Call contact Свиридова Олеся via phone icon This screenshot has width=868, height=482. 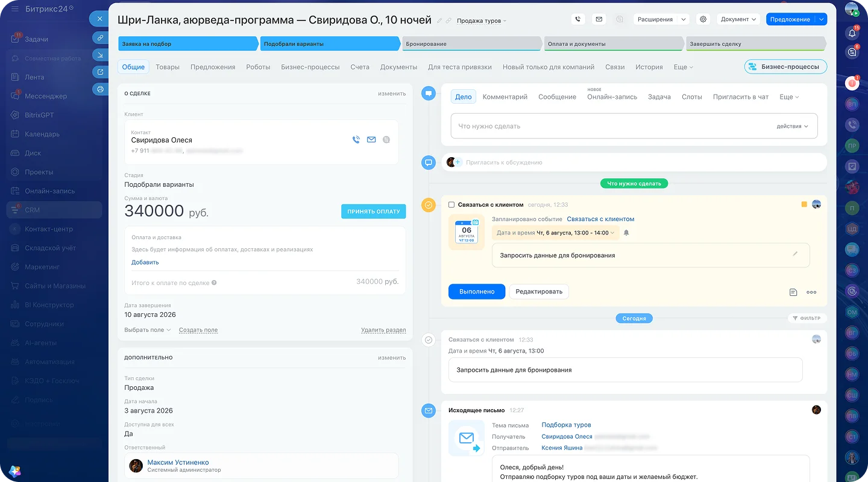pyautogui.click(x=356, y=140)
